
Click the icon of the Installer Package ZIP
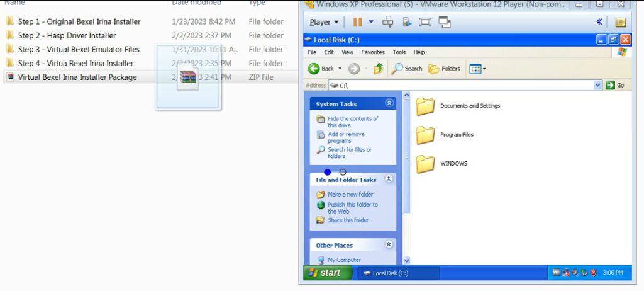pos(10,77)
